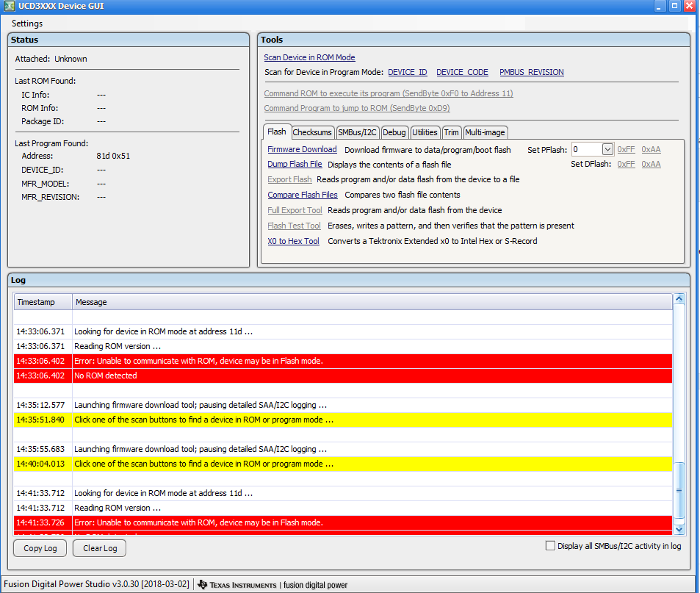
Task: Click the Full Export Tool link
Action: click(295, 210)
